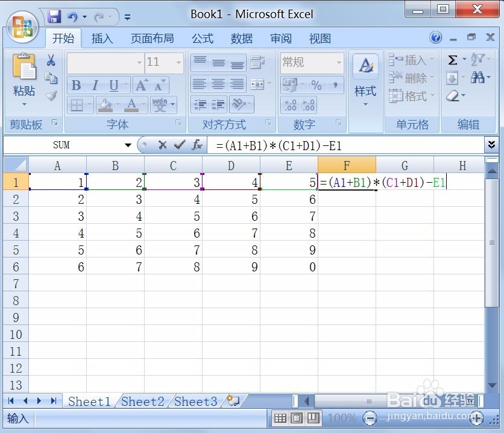This screenshot has height=433, width=504.
Task: Increase the indent level
Action: coord(218,104)
